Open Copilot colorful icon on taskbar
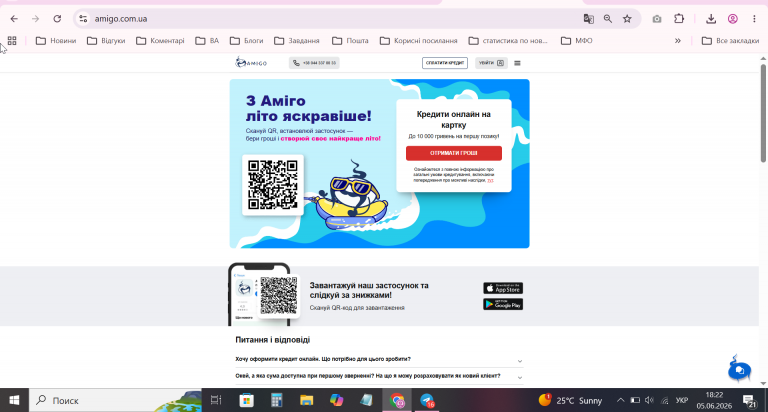 (336, 400)
